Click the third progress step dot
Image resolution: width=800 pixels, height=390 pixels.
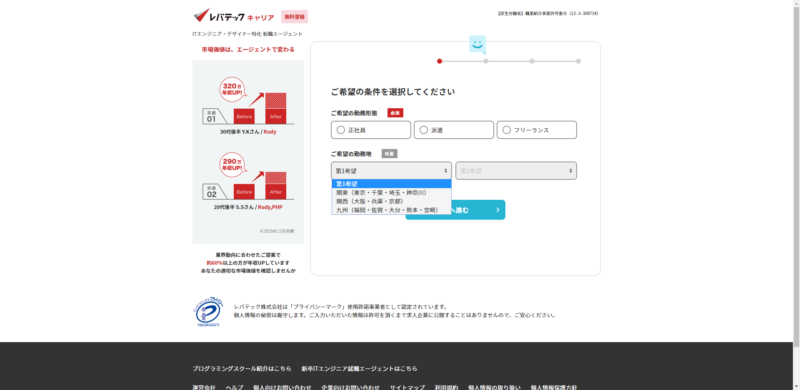532,61
